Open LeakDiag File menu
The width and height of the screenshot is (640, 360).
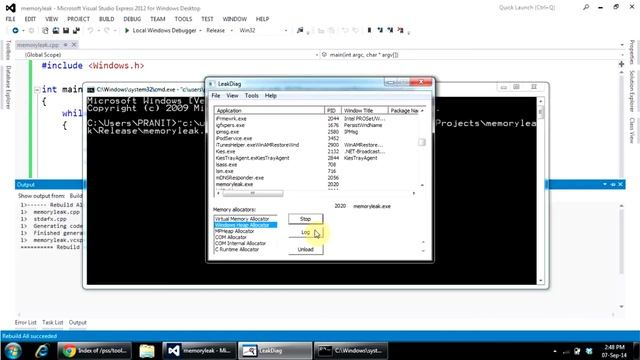(216, 96)
